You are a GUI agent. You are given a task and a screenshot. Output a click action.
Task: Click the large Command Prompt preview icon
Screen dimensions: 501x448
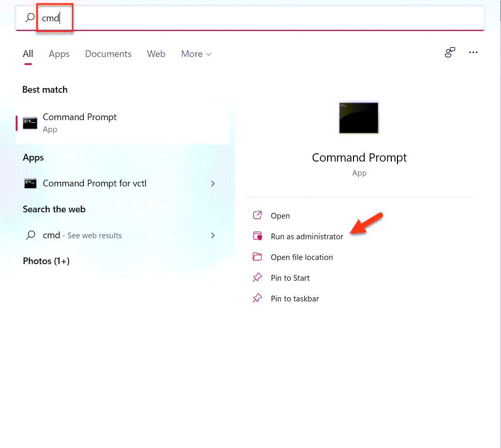(359, 118)
